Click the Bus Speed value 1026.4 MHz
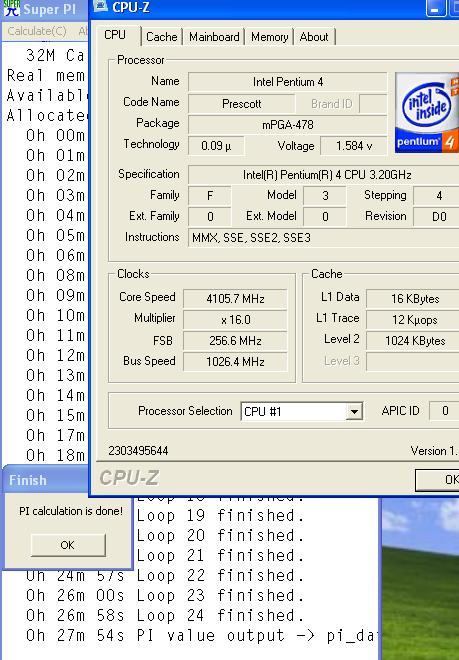Viewport: 459px width, 660px height. click(x=235, y=362)
